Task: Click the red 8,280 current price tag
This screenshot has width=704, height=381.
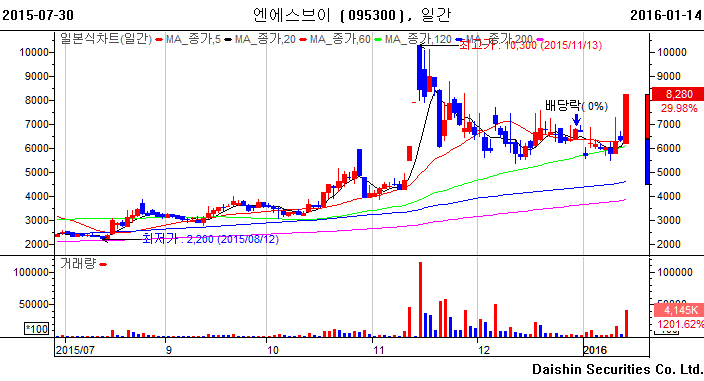Action: pos(678,94)
